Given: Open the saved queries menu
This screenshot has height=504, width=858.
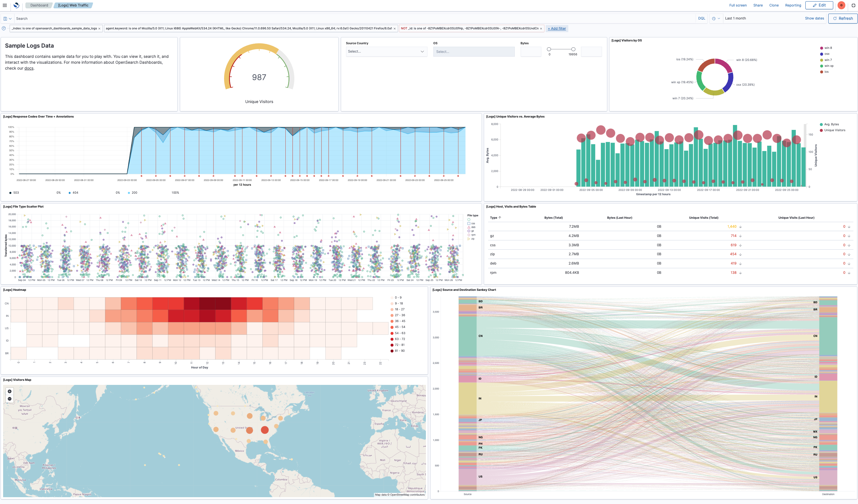Looking at the screenshot, I should pos(7,19).
